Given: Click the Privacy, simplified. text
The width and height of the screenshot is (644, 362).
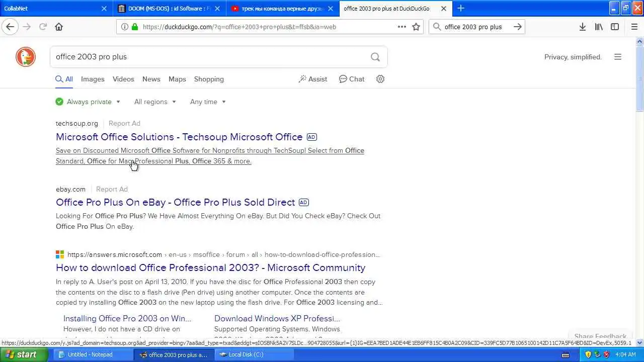Looking at the screenshot, I should click(573, 57).
